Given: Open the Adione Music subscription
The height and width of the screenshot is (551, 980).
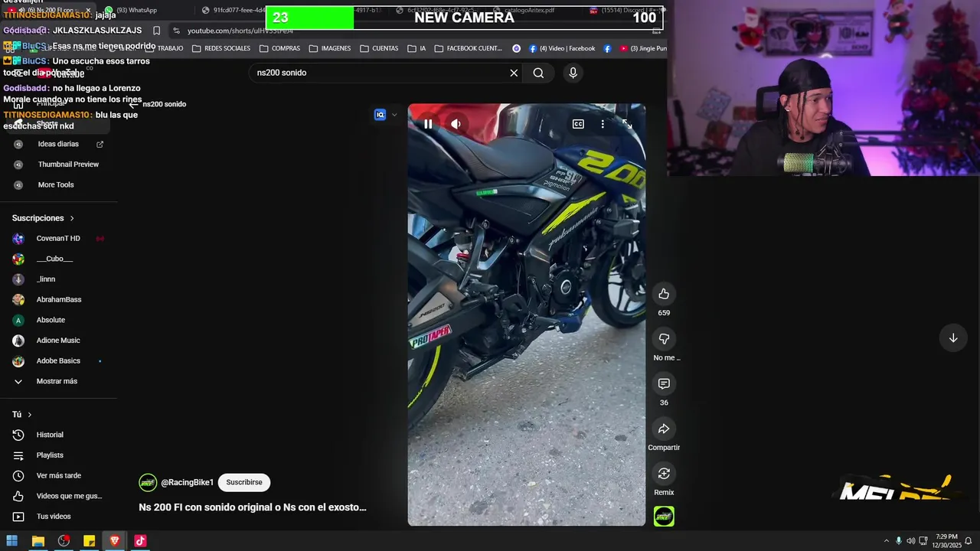Looking at the screenshot, I should pos(59,341).
